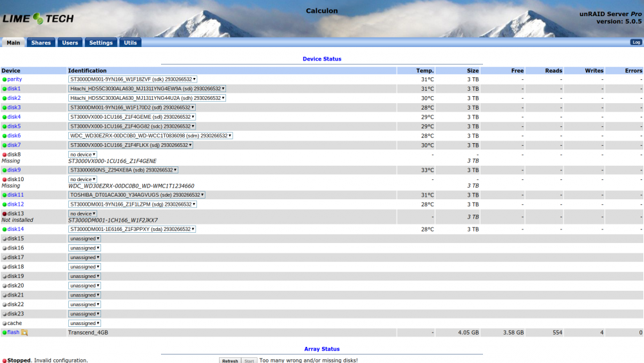
Task: Click the red status ball for disk10
Action: (x=5, y=180)
